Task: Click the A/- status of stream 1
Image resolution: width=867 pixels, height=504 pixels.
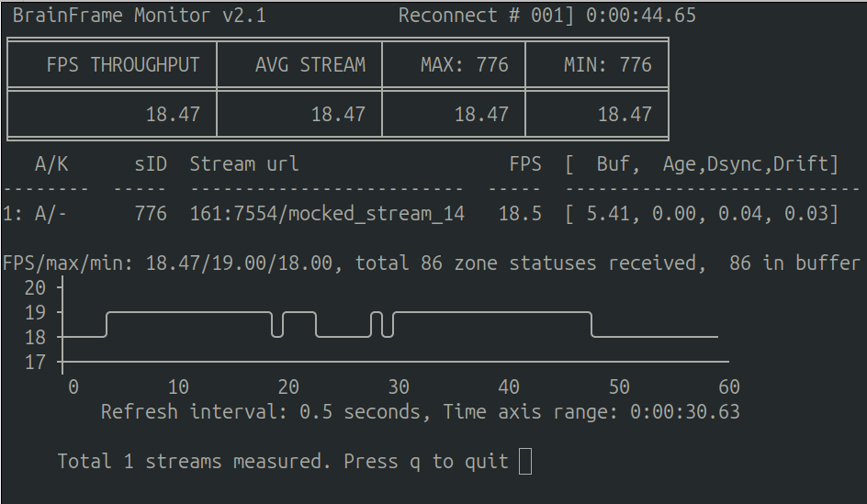Action: coord(51,213)
